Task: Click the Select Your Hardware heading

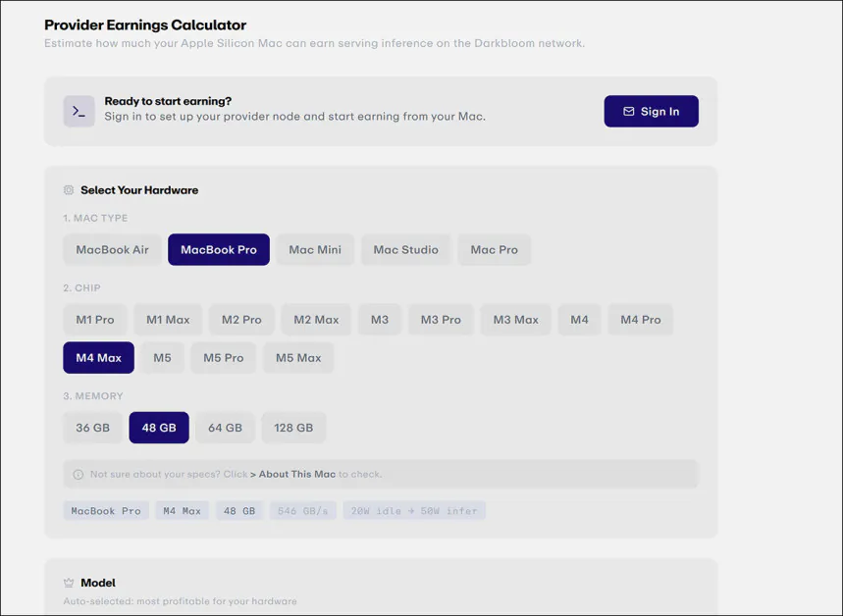Action: pos(139,189)
